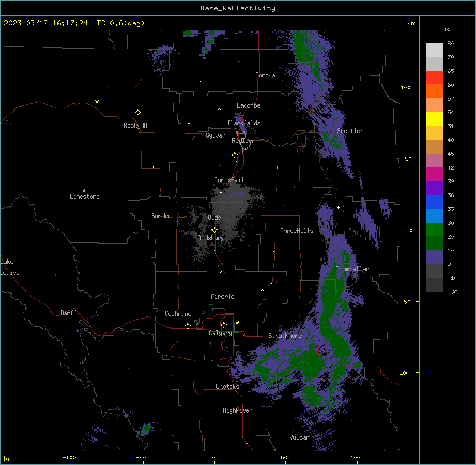Click the Banff town label
Image resolution: width=476 pixels, height=465 pixels.
pyautogui.click(x=68, y=313)
